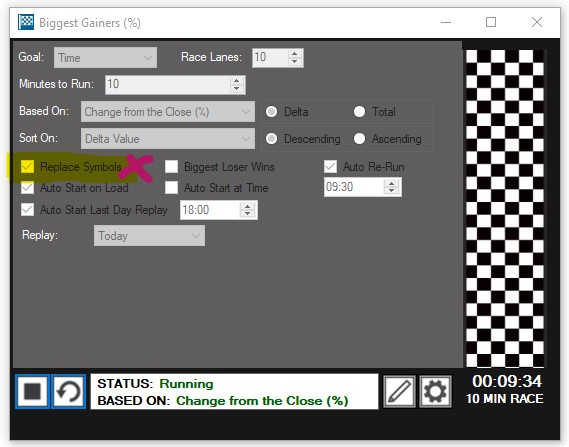Enable the Biggest Loser Wins checkbox

[171, 167]
